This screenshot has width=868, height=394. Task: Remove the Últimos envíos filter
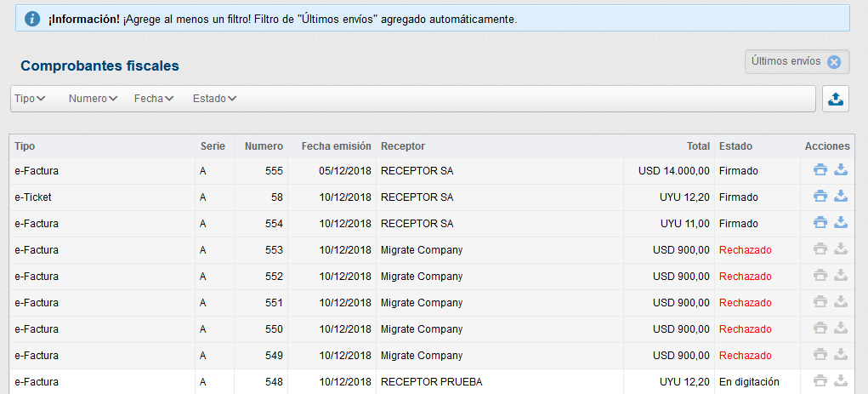coord(834,62)
